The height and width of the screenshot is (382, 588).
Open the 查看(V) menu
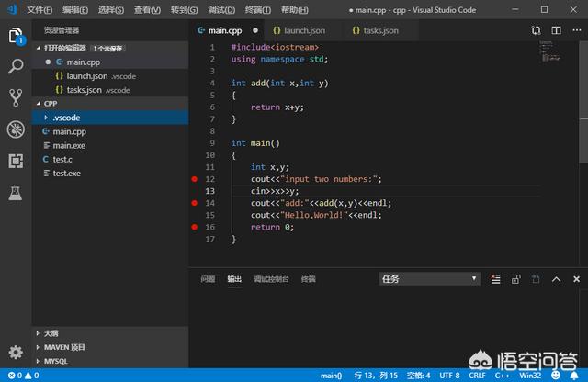point(147,10)
